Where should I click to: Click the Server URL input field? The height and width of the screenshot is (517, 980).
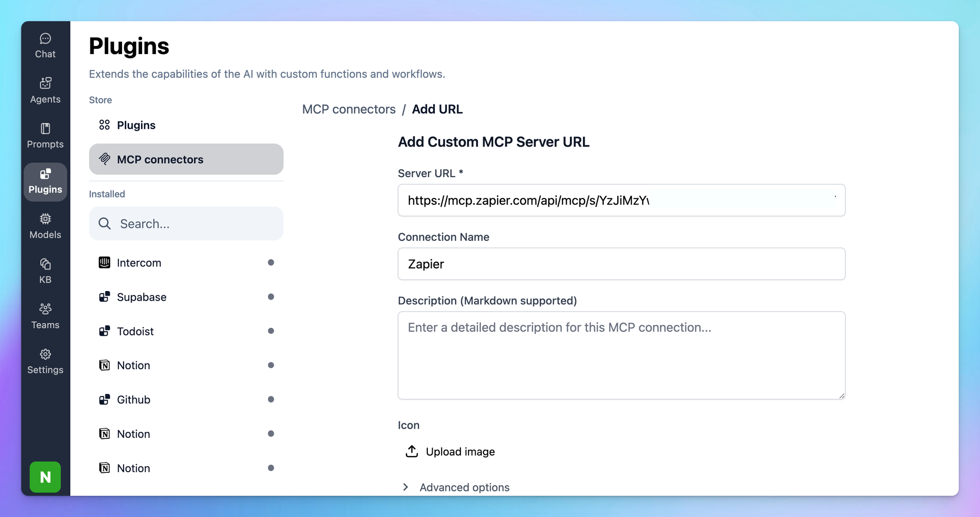(621, 200)
